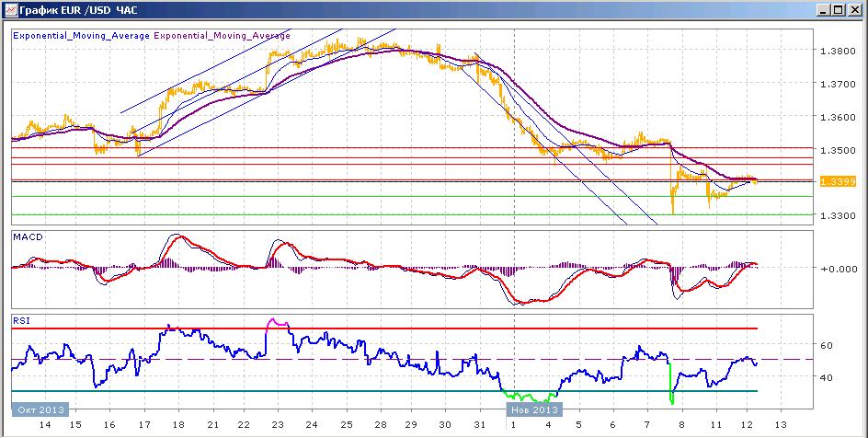
Task: Click the date label 25 on time axis
Action: [x=346, y=425]
